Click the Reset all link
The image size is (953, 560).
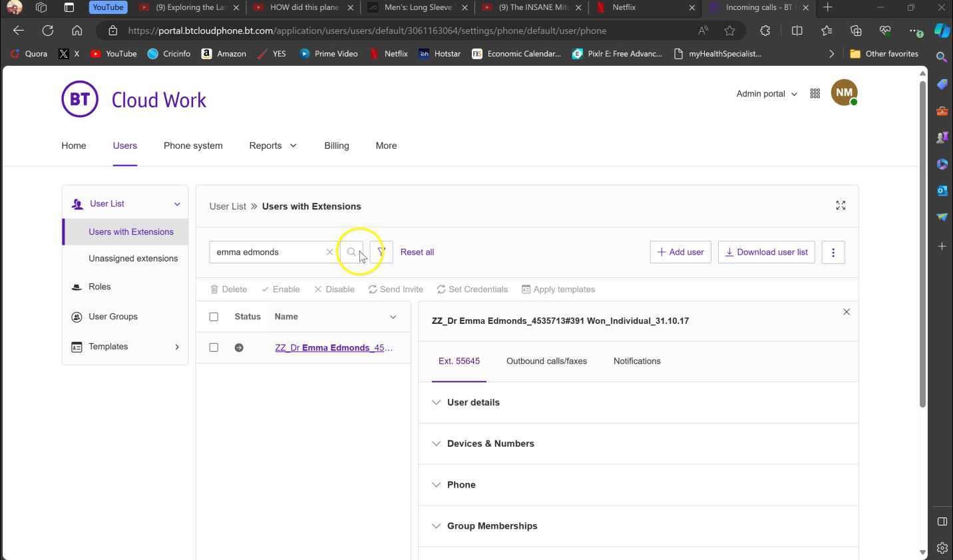(x=417, y=252)
